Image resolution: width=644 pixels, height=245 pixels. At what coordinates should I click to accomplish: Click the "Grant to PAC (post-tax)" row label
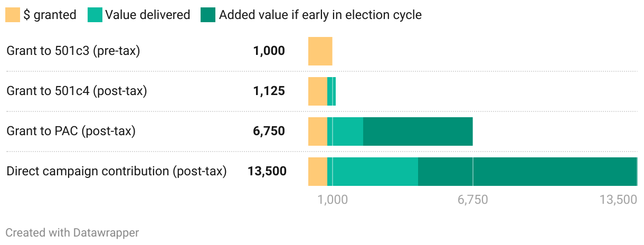point(71,131)
